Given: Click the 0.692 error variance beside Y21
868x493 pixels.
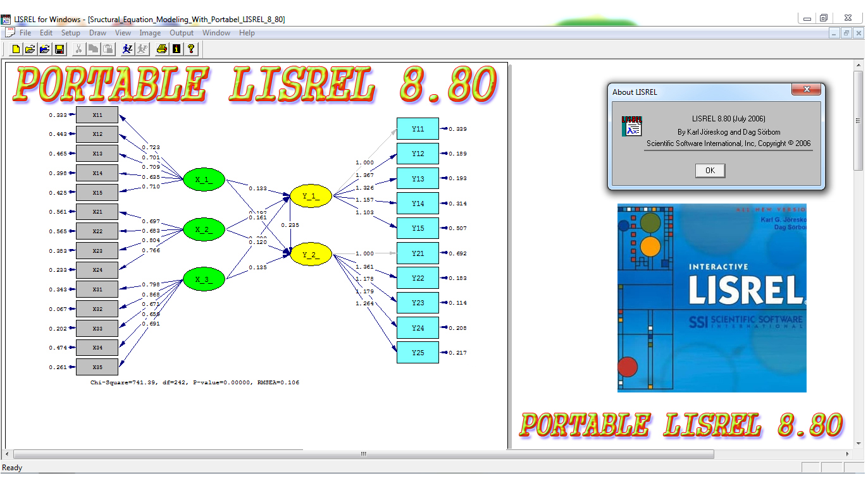Looking at the screenshot, I should coord(457,253).
